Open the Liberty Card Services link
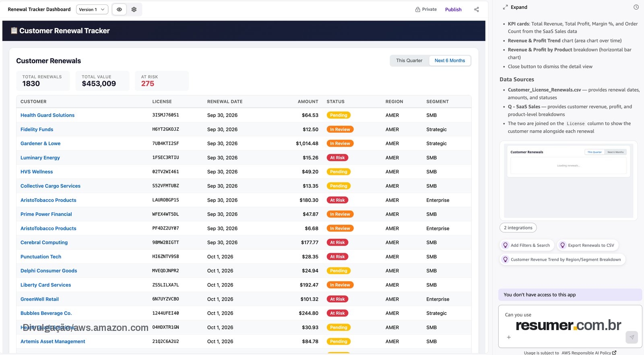 tap(45, 285)
